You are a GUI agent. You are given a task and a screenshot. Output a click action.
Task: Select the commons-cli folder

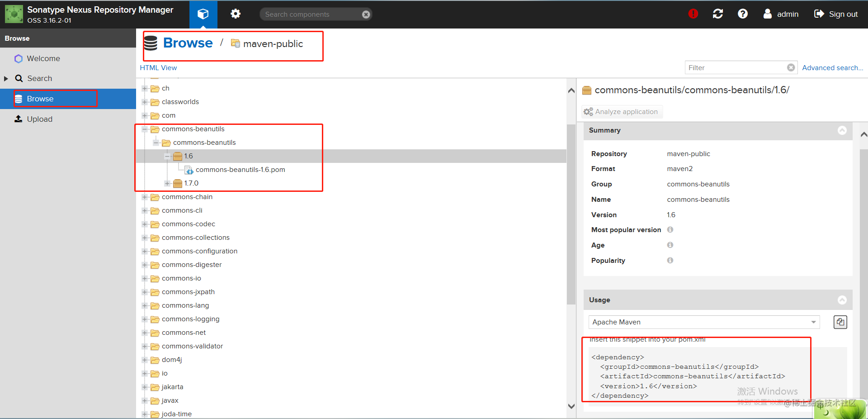point(182,210)
